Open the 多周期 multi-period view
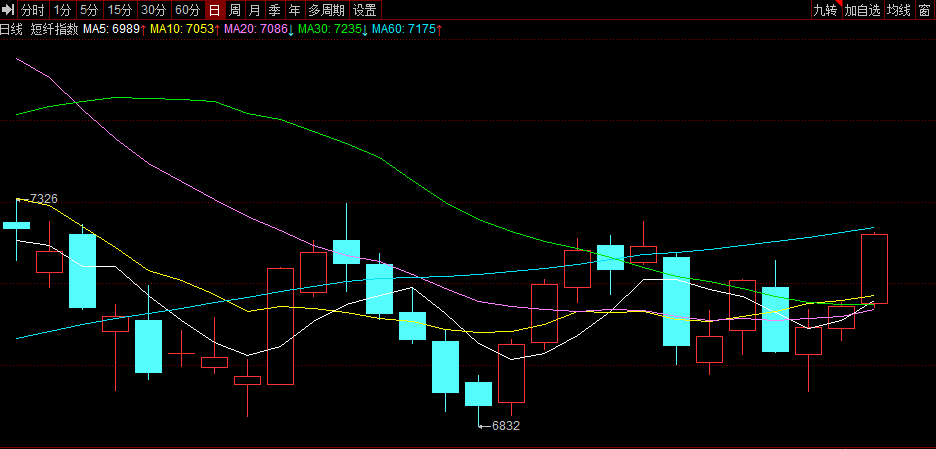Viewport: 936px width, 449px height. (x=327, y=10)
